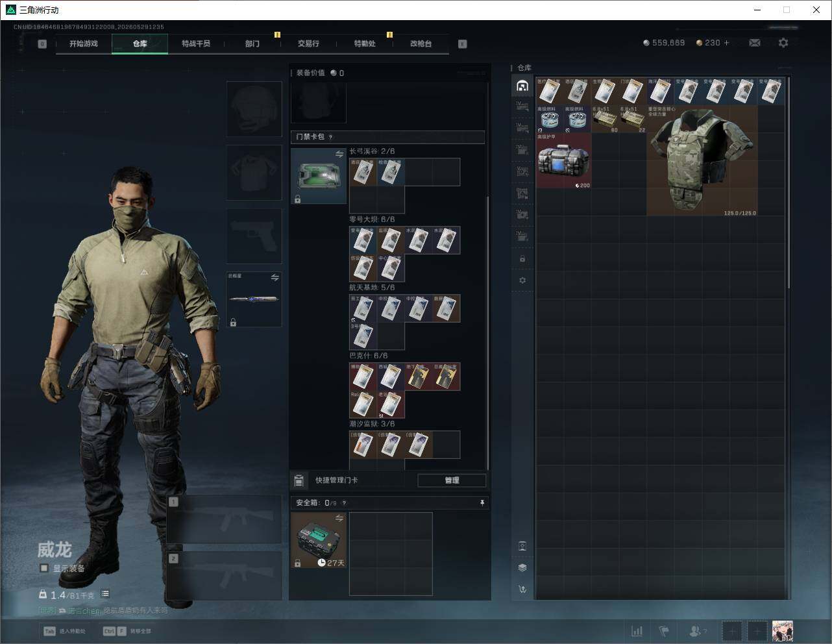Swap the melee knife slot item
832x644 pixels.
tap(275, 278)
